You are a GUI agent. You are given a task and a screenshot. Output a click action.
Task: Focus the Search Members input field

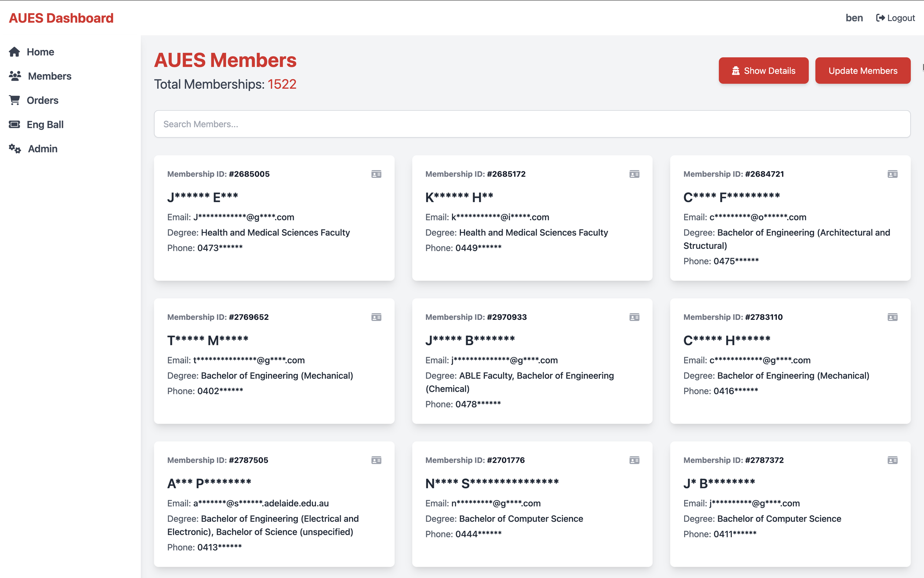click(x=532, y=124)
